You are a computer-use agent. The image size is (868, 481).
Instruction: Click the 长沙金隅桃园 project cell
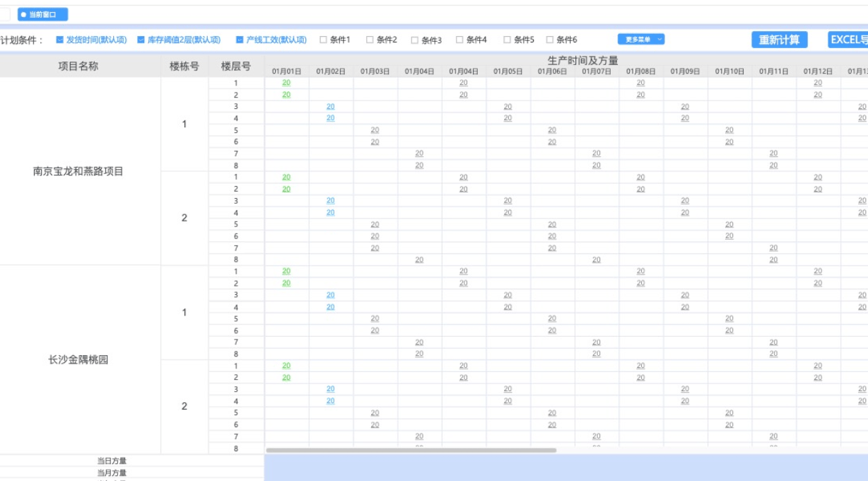point(78,360)
